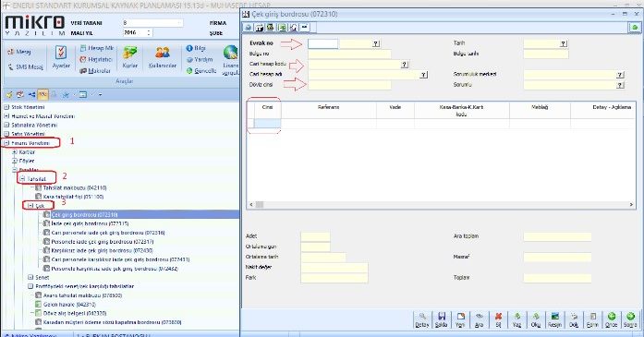
Task: Open İade çek giriş bordrosu (072315)
Action: point(90,223)
